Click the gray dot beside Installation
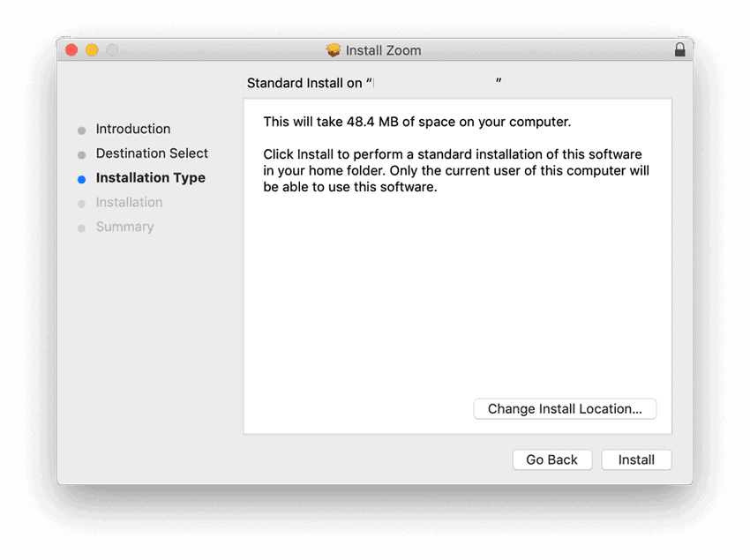This screenshot has height=560, width=750. click(x=83, y=202)
